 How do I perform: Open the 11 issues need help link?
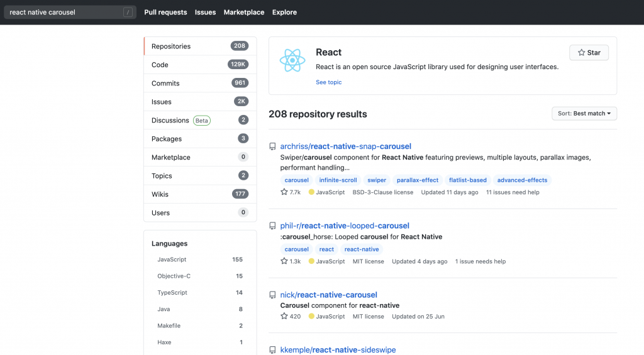coord(513,192)
